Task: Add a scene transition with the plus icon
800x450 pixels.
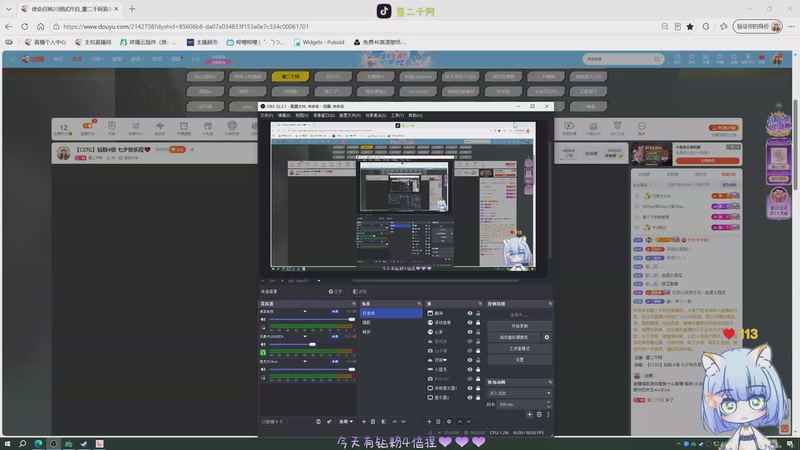Action: [x=529, y=415]
